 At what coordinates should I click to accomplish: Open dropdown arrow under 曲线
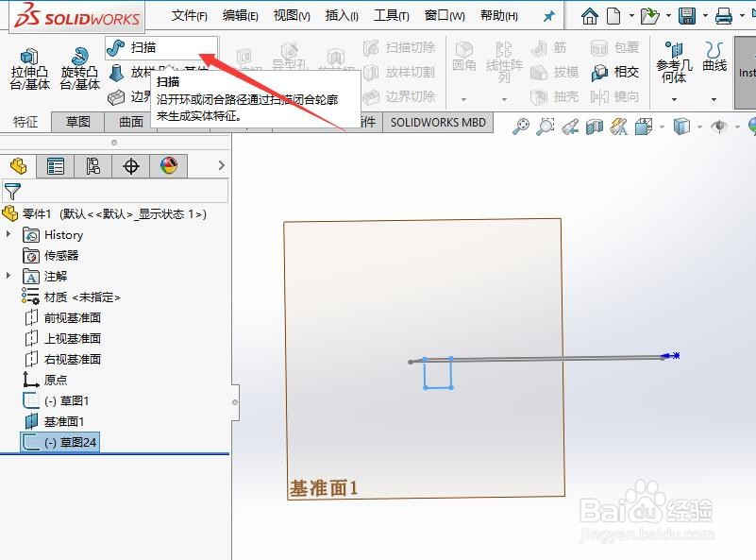[x=714, y=99]
